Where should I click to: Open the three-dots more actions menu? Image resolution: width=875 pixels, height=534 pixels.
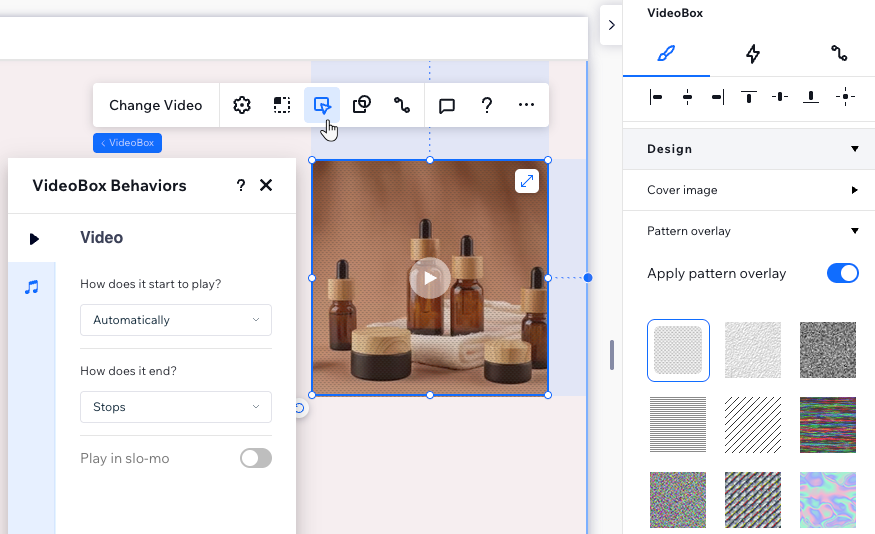tap(526, 105)
